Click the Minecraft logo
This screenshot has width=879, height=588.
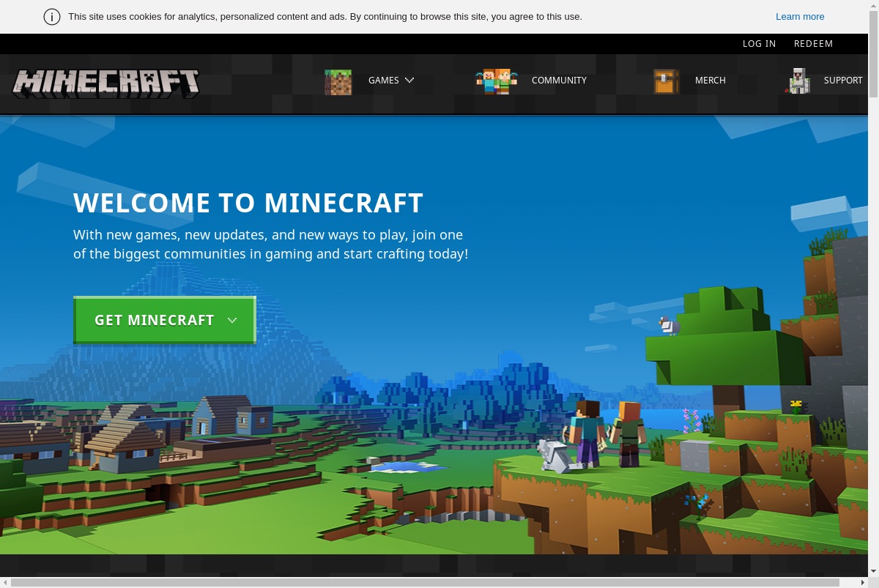coord(105,83)
